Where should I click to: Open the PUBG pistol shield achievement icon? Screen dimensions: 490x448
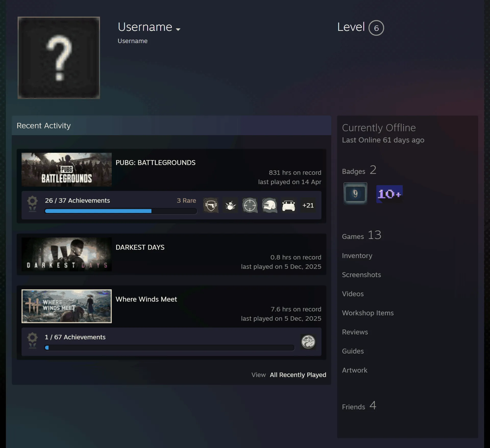(x=211, y=205)
